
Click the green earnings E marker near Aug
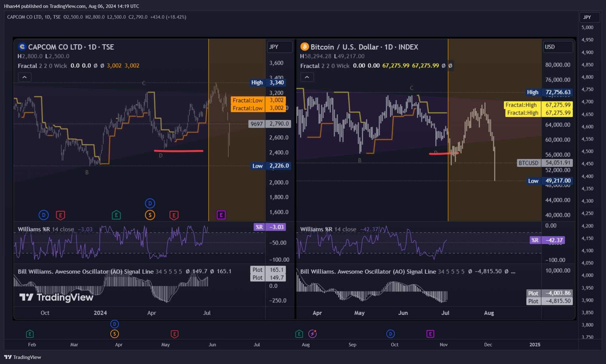click(299, 334)
